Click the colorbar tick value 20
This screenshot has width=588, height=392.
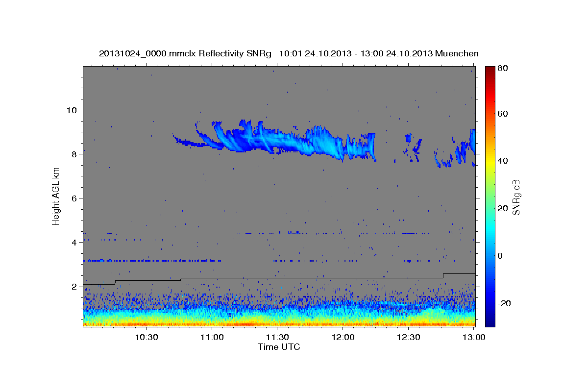pos(503,208)
